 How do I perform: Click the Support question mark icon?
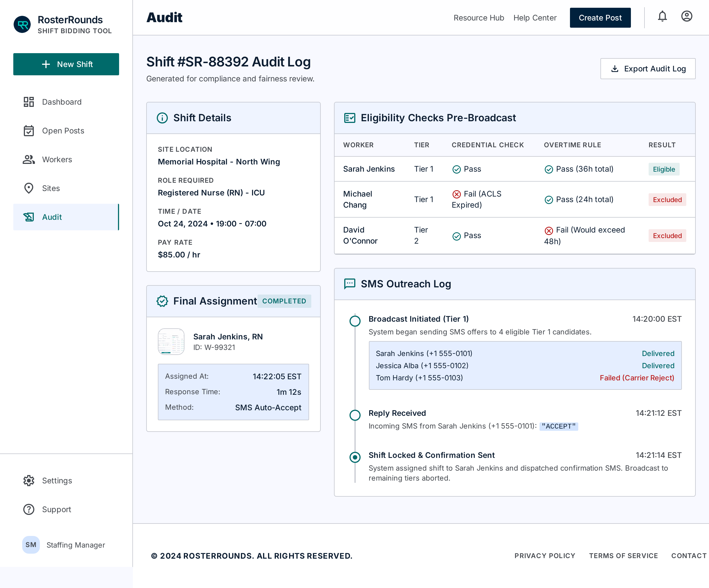point(29,509)
